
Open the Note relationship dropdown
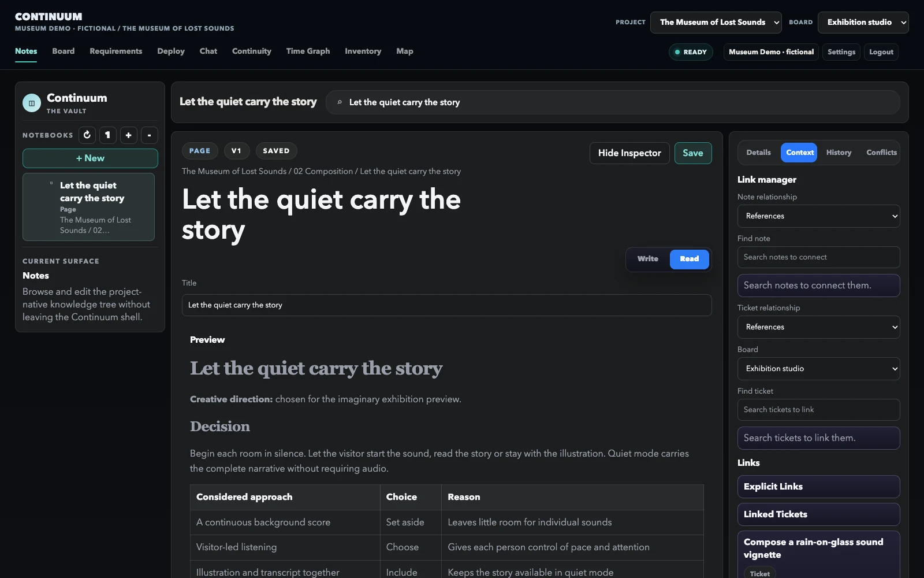(818, 216)
